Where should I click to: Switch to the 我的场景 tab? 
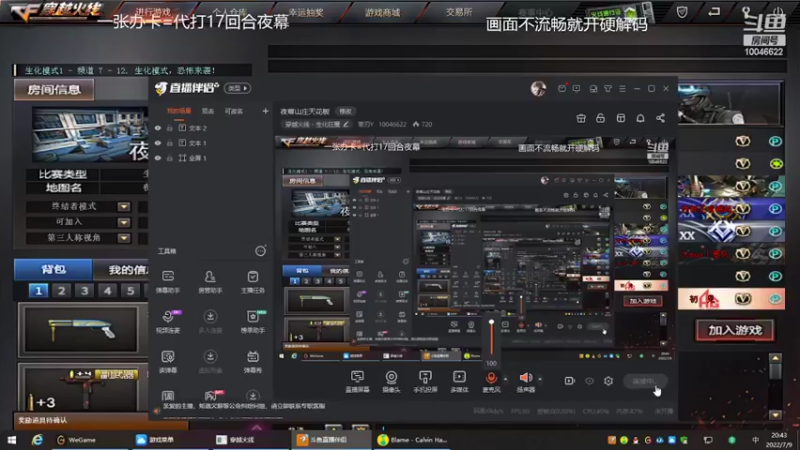[x=179, y=111]
